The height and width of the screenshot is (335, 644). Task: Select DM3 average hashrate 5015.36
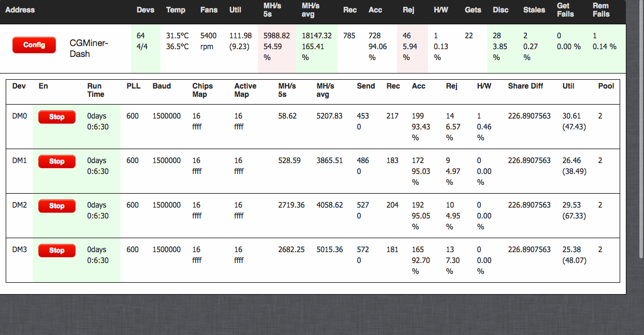(330, 250)
